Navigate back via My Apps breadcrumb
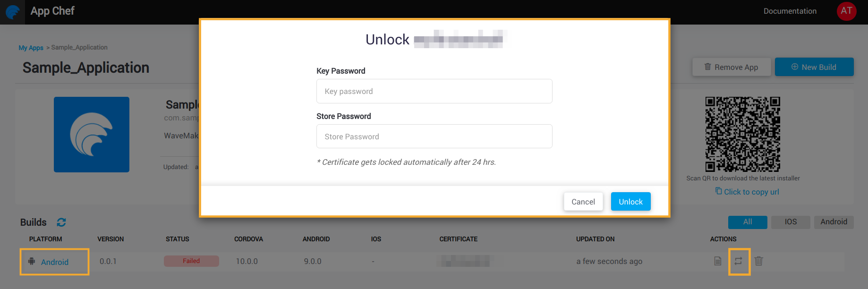The height and width of the screenshot is (289, 868). 31,47
